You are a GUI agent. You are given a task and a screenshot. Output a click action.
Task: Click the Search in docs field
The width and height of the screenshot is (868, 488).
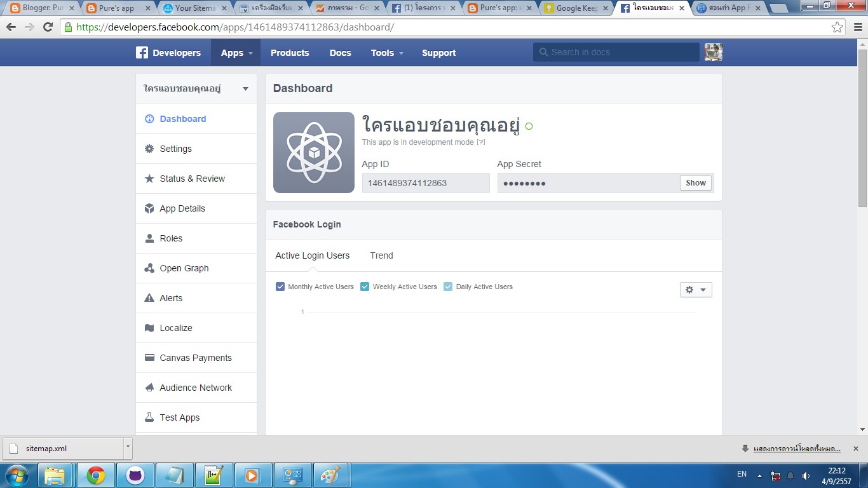616,52
